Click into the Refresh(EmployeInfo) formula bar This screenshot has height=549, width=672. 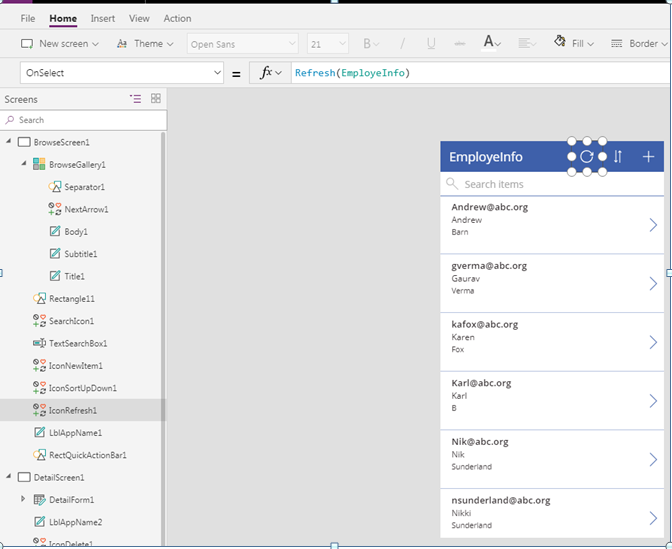pos(480,73)
